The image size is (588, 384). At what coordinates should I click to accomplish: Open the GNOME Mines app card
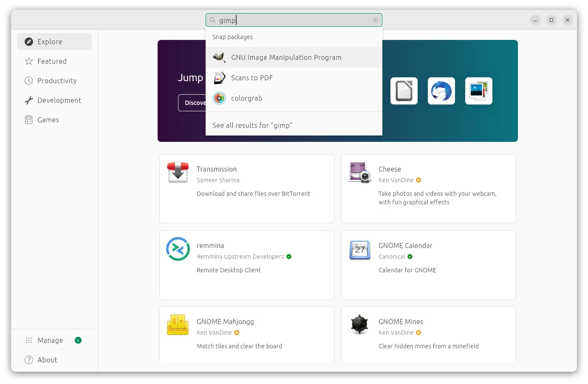[429, 334]
